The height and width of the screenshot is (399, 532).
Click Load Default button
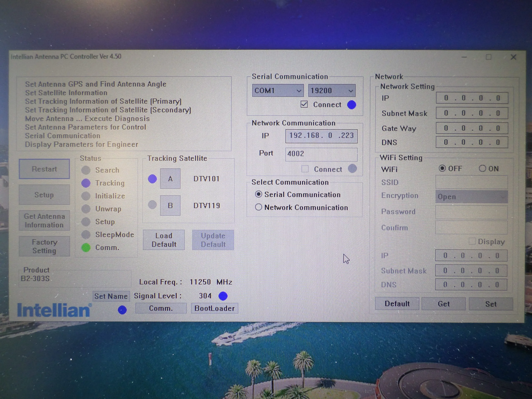(x=164, y=240)
